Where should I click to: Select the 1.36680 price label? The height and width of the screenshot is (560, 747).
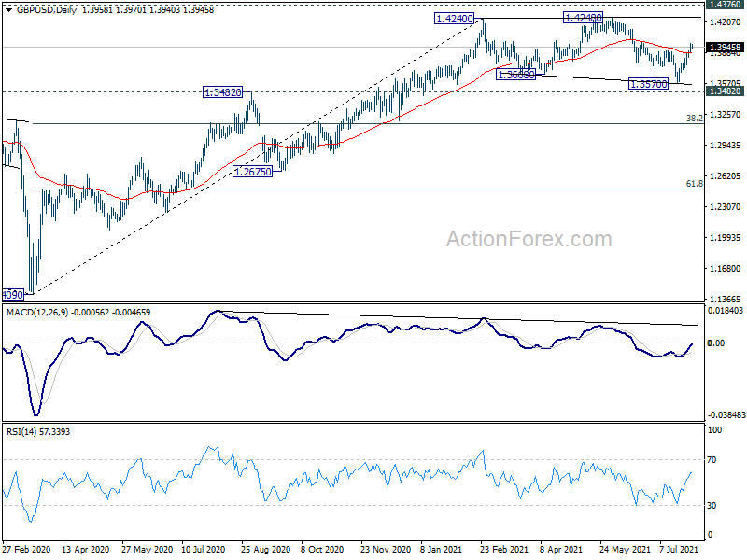coord(516,75)
